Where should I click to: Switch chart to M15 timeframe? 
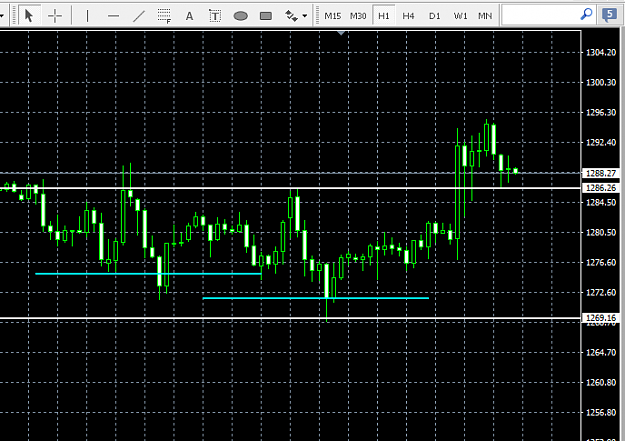(332, 16)
